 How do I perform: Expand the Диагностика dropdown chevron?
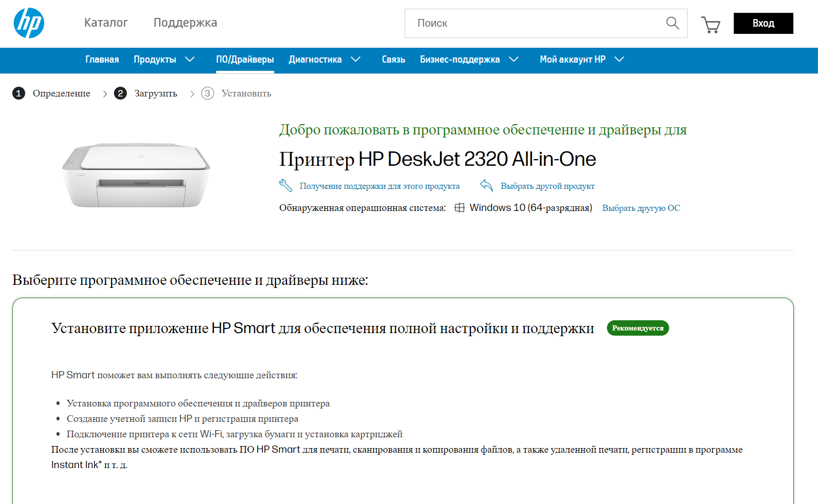(x=355, y=59)
